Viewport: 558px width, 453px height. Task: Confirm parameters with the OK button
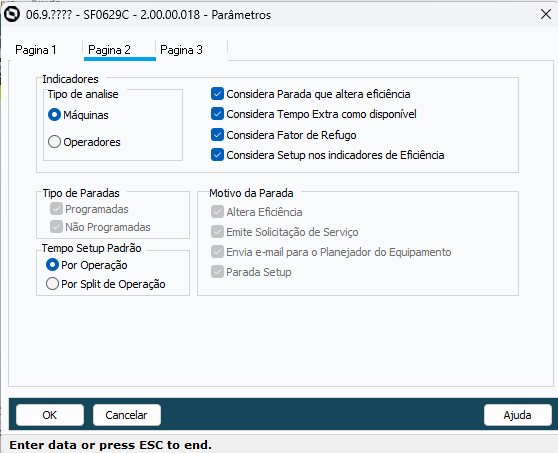click(50, 415)
